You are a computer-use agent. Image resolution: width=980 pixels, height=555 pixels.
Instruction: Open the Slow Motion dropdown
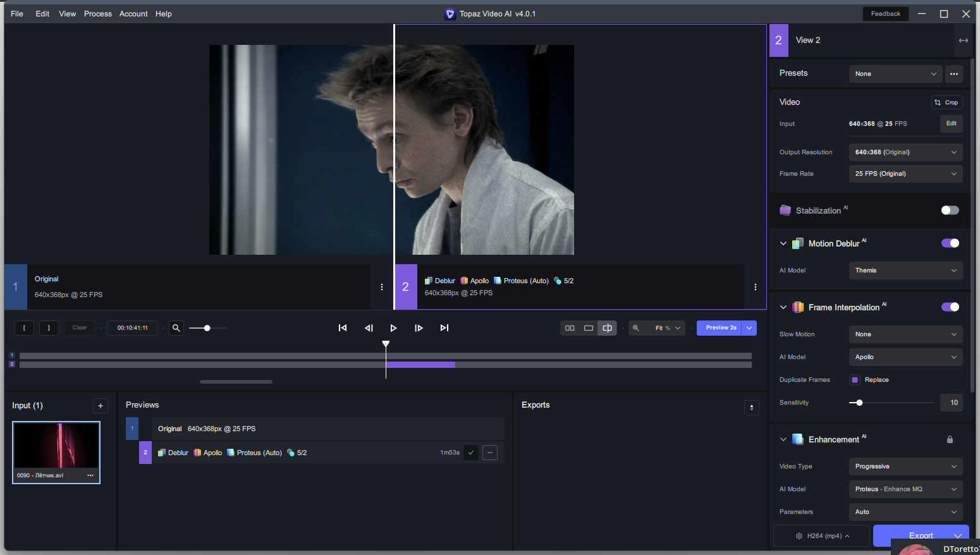pos(905,334)
